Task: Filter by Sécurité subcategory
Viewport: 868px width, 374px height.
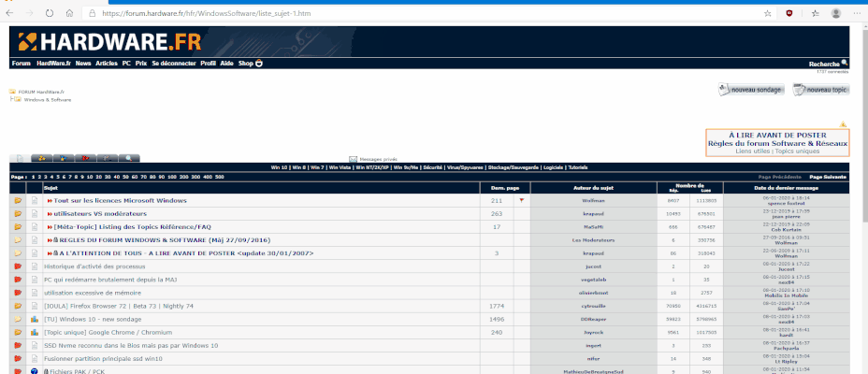Action: click(x=433, y=167)
